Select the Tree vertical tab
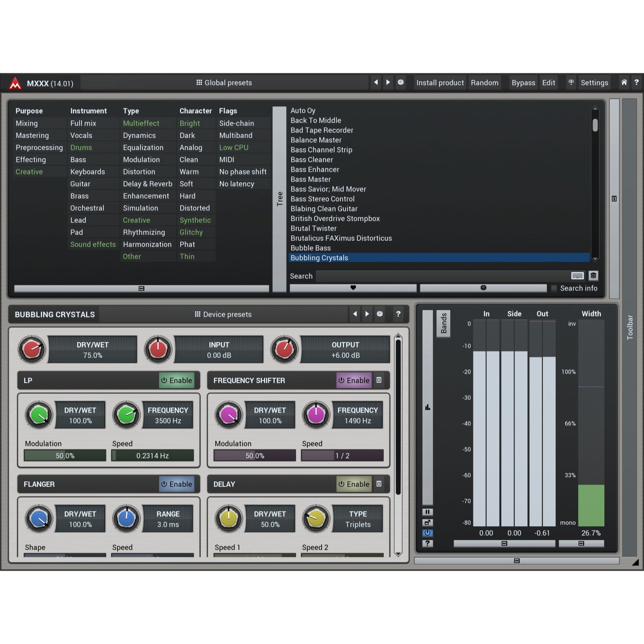Viewport: 644px width, 644px height. [279, 199]
